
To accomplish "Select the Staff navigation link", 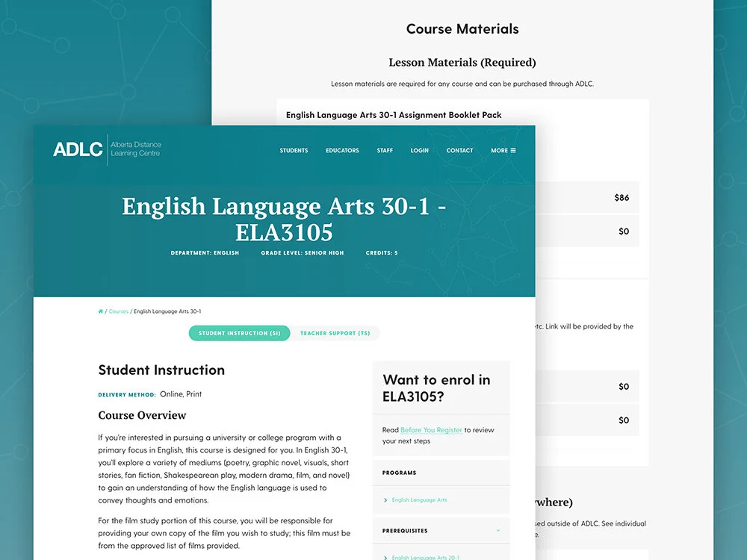I will click(385, 151).
